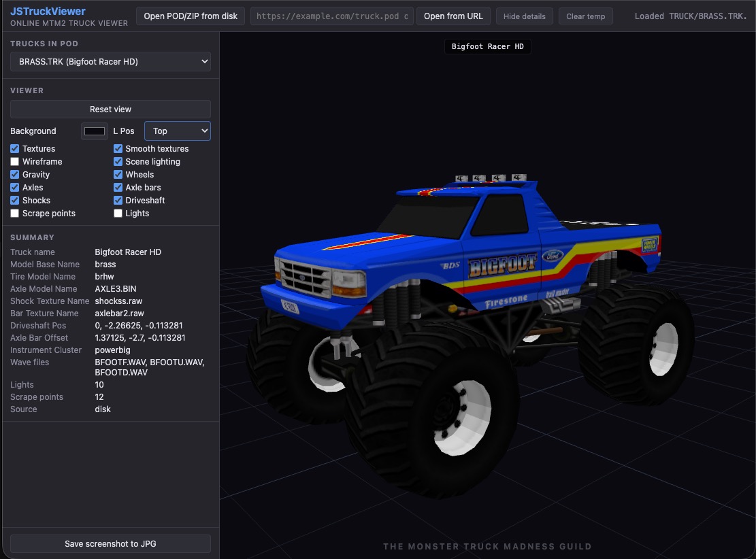Toggle the Gravity checkbox

[x=15, y=175]
